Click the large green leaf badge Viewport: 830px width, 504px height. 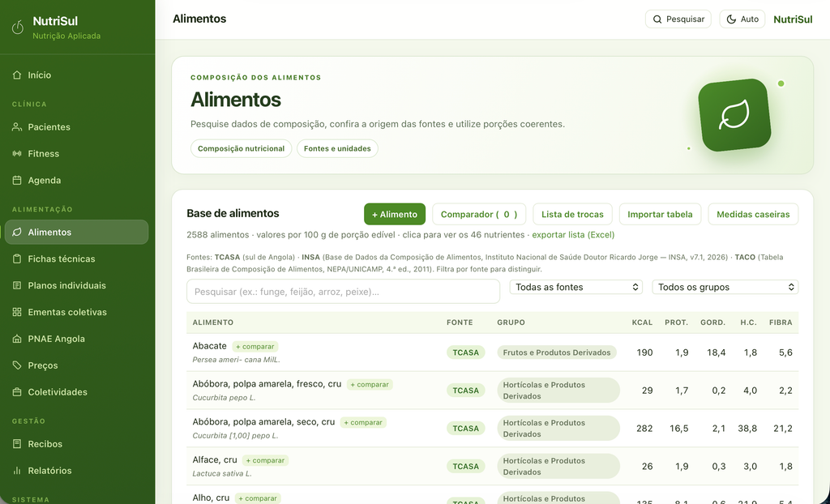click(x=734, y=115)
